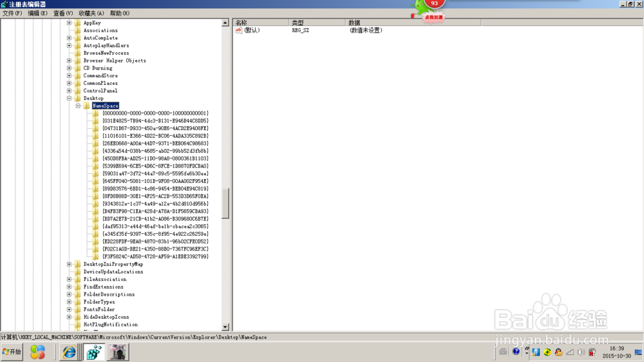
Task: Open the photo thumbnail taskbar window
Action: tap(118, 352)
